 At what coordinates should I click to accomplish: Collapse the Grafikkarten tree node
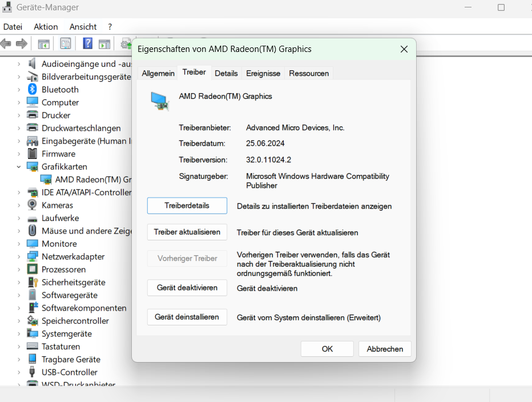tap(19, 167)
